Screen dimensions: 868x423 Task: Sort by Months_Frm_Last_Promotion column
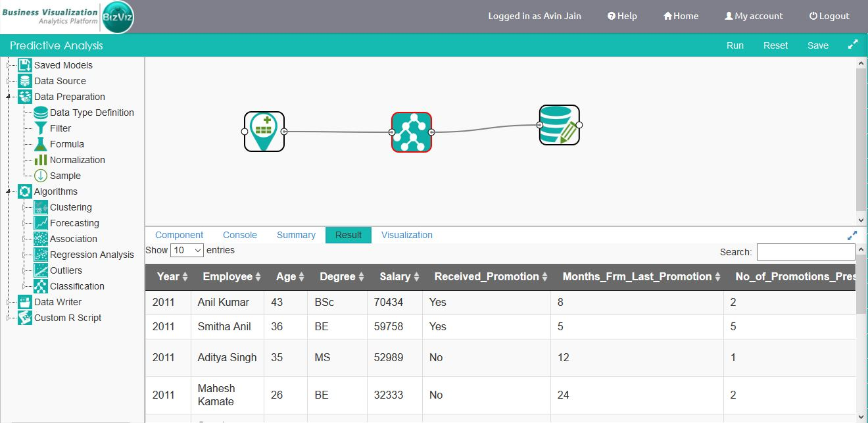tap(642, 277)
